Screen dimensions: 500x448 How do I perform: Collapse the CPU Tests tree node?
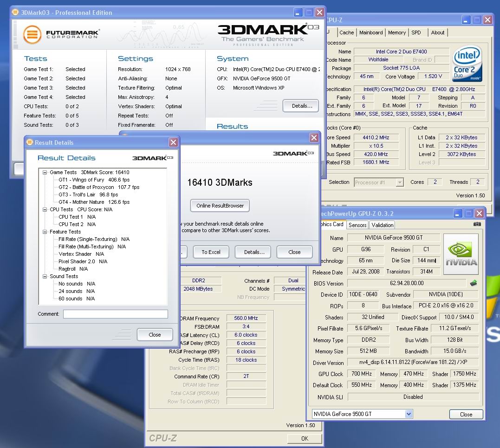(45, 209)
